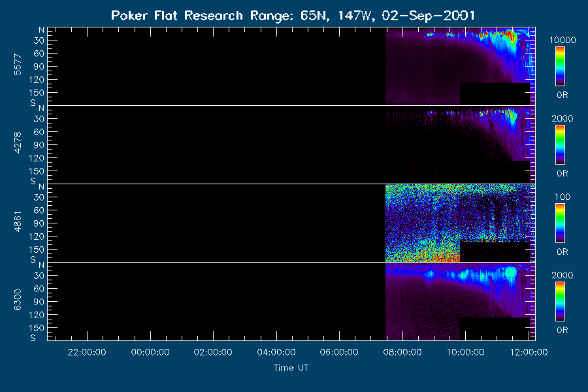This screenshot has width=588, height=392.
Task: Click the '4861' panel wavelength label
Action: click(x=18, y=221)
